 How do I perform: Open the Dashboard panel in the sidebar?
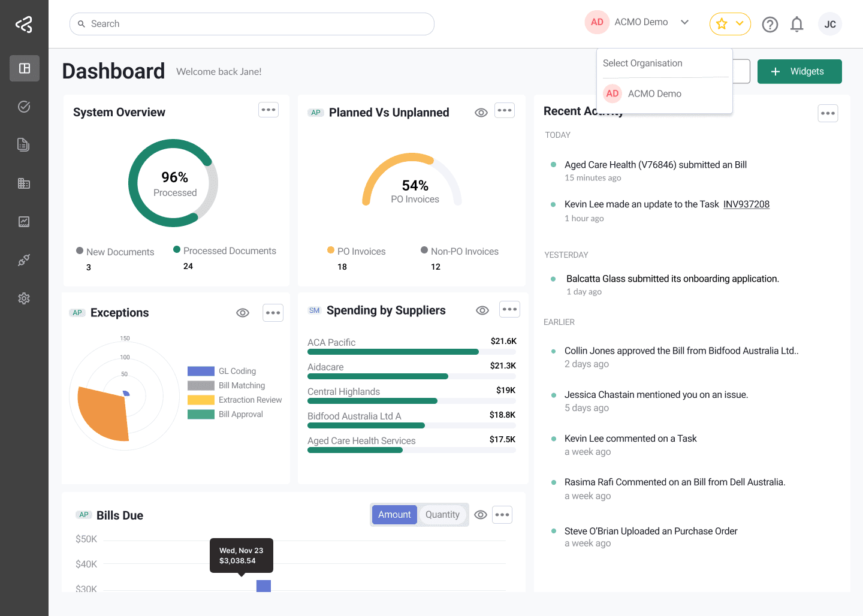[x=24, y=68]
